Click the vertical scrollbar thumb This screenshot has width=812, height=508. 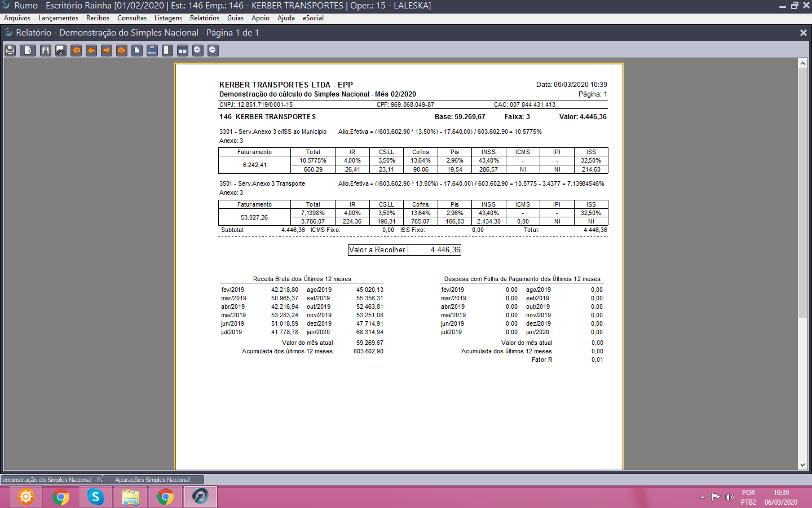point(803,193)
